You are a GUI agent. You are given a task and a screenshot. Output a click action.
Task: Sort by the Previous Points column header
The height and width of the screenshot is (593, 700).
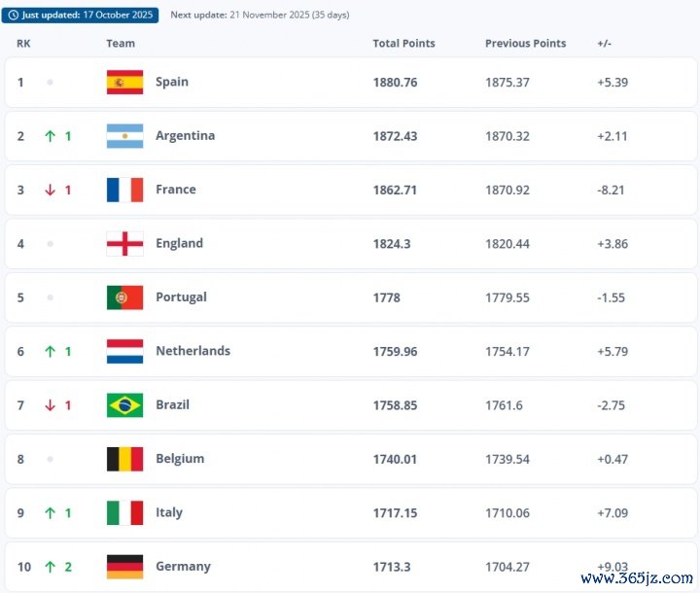[x=525, y=44]
